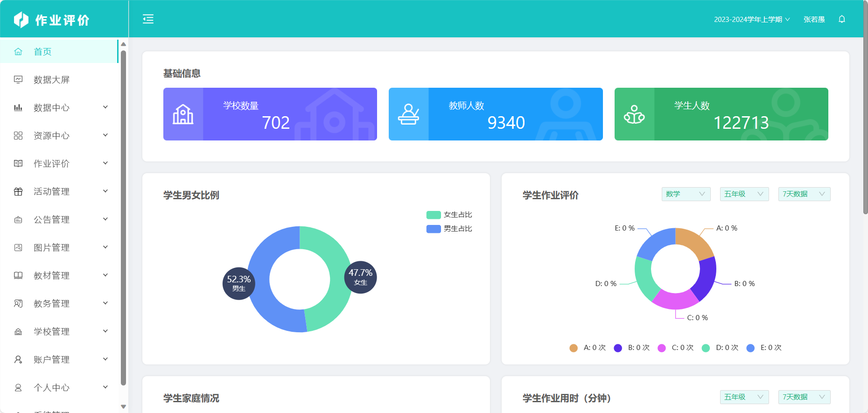Image resolution: width=868 pixels, height=413 pixels.
Task: Open 7天数据 dropdown in 学生作业评价 panel
Action: (804, 194)
